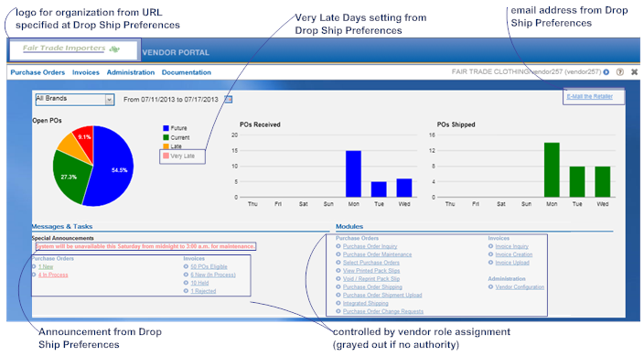The height and width of the screenshot is (356, 644).
Task: Click Monday bar in POs Shipped chart
Action: pyautogui.click(x=552, y=170)
